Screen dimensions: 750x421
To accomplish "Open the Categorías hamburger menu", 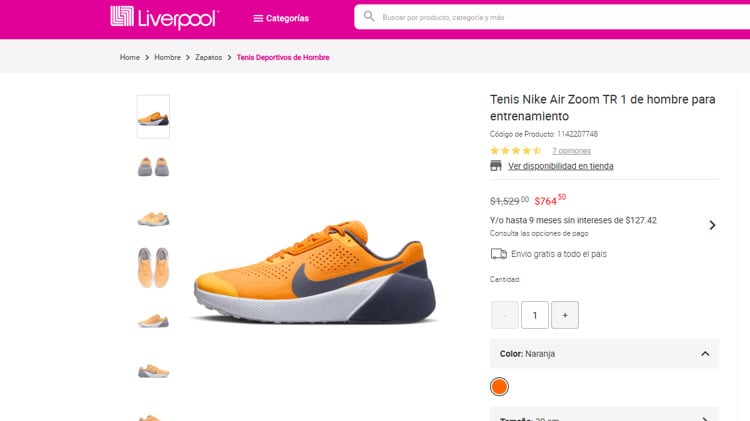I will [x=281, y=18].
